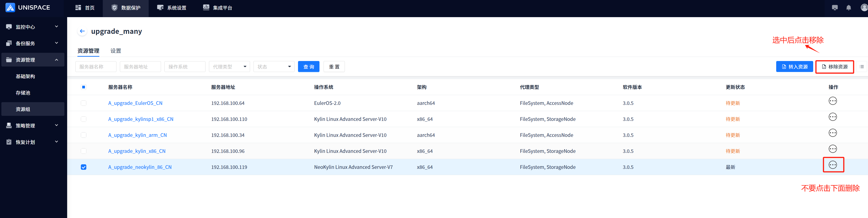868x218 pixels.
Task: Expand the 备份服务 sidebar menu
Action: [x=57, y=43]
